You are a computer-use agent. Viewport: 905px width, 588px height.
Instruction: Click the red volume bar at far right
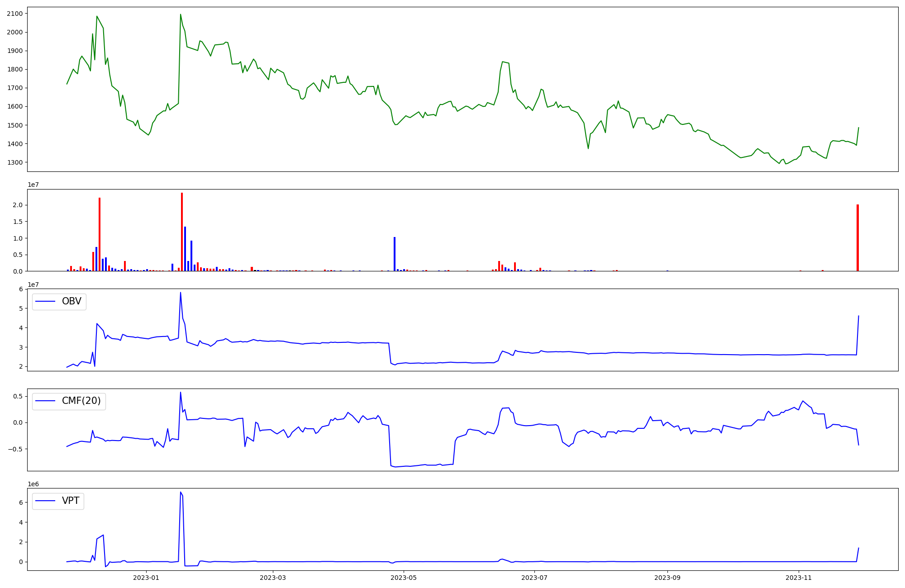(857, 237)
